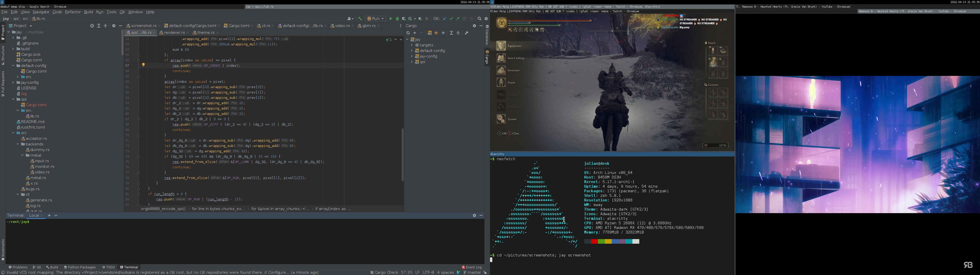Open the Run configuration dropdown
Image resolution: width=980 pixels, height=275 pixels.
[x=375, y=19]
